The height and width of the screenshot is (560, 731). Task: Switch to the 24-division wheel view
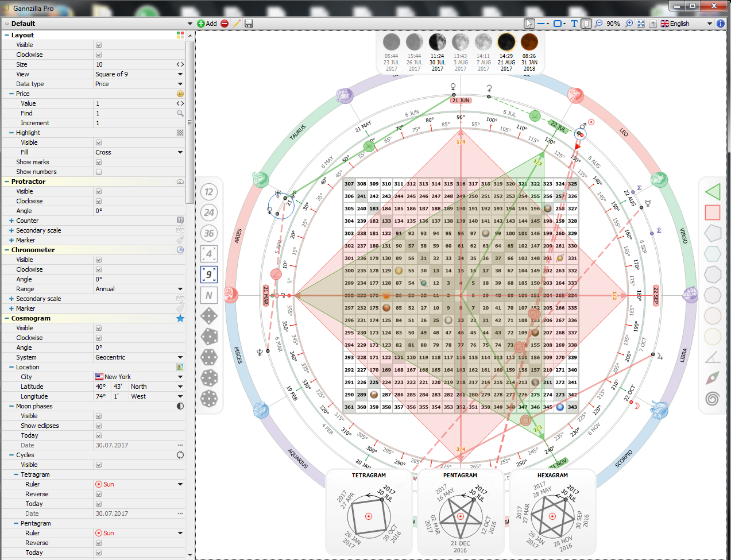click(209, 213)
